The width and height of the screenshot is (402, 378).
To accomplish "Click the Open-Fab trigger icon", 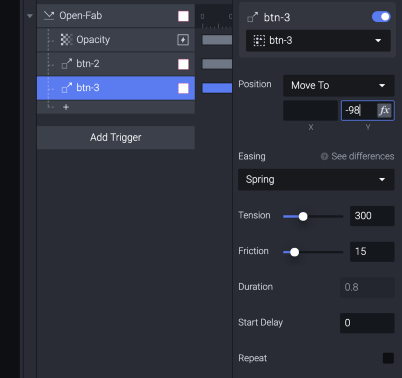I will pyautogui.click(x=49, y=15).
